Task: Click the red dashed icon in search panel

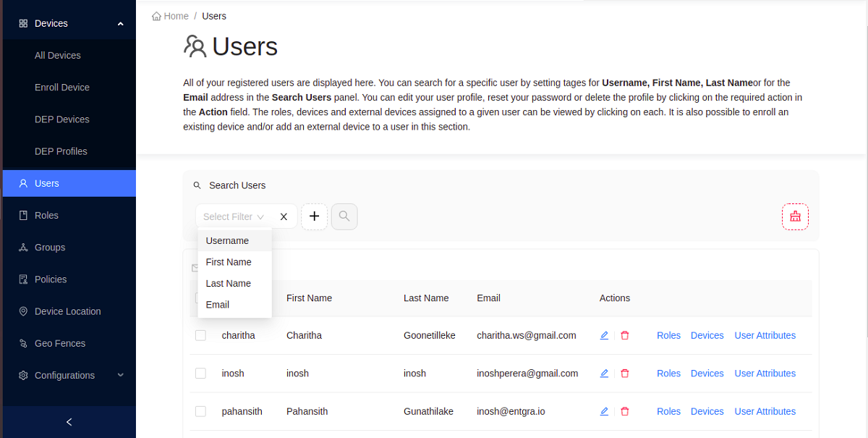Action: pos(795,216)
